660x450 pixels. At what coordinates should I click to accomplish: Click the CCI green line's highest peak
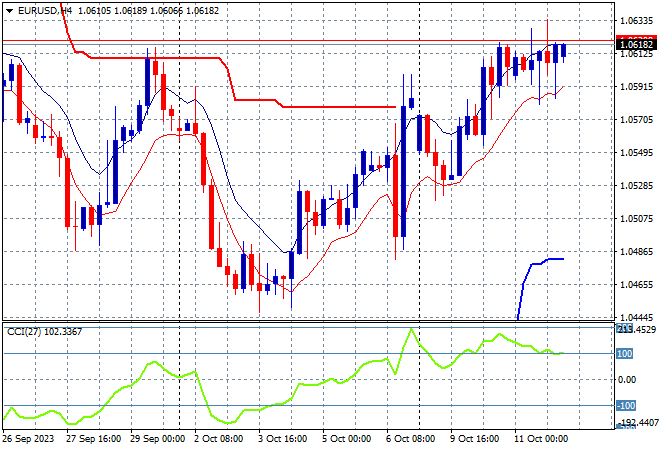[x=411, y=329]
